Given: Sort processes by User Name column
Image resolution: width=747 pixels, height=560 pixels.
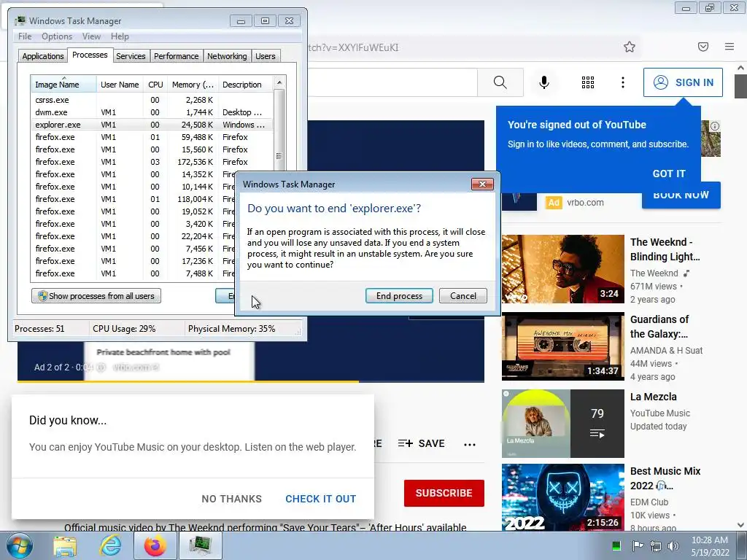Looking at the screenshot, I should [120, 85].
